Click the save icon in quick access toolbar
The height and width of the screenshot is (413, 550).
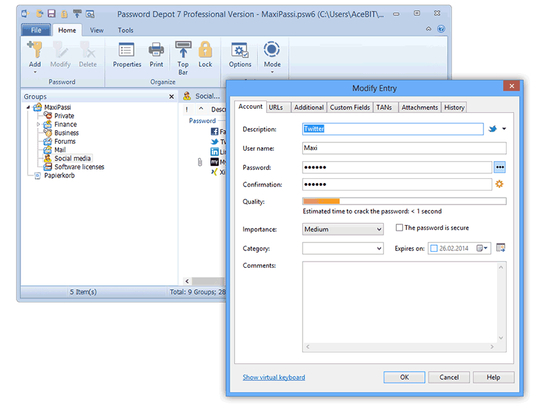[x=52, y=14]
